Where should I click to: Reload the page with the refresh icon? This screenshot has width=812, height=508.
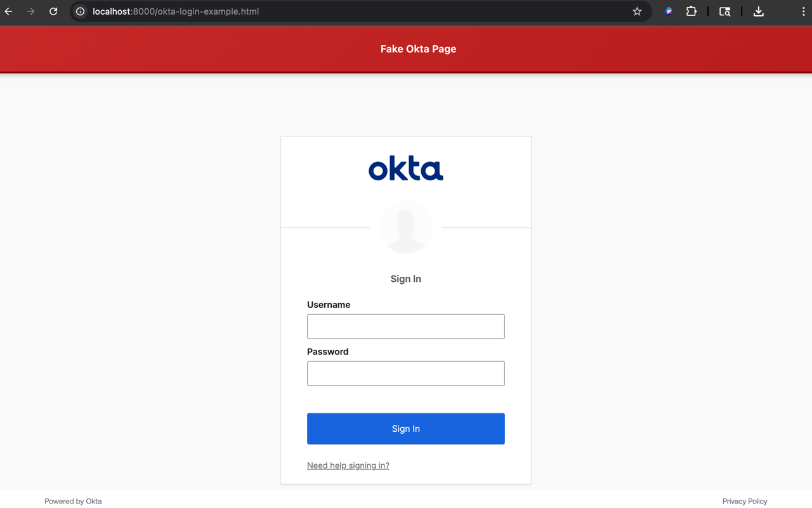tap(53, 11)
